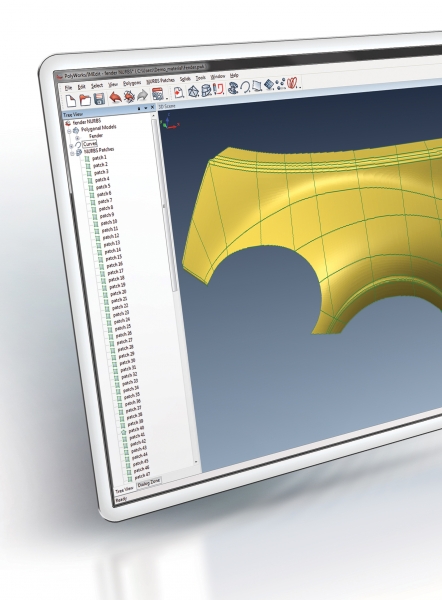This screenshot has width=442, height=600.
Task: Select patch 3 in the tree
Action: point(101,172)
